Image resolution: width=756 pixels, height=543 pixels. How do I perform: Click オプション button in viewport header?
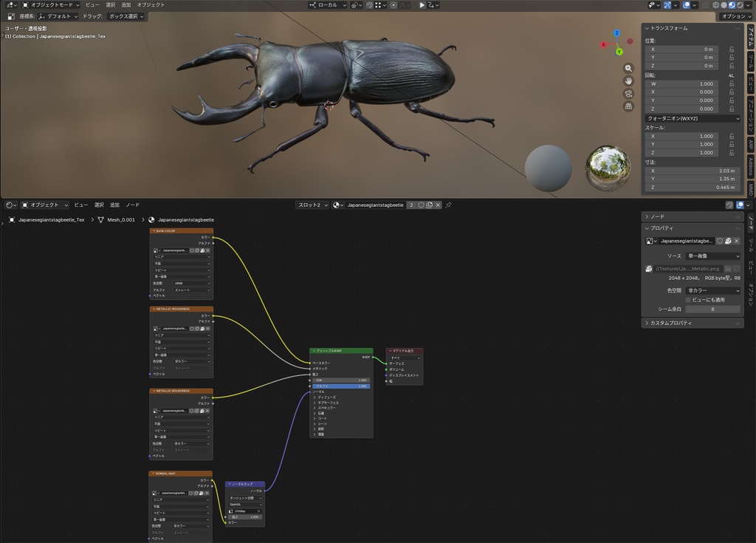[x=736, y=16]
